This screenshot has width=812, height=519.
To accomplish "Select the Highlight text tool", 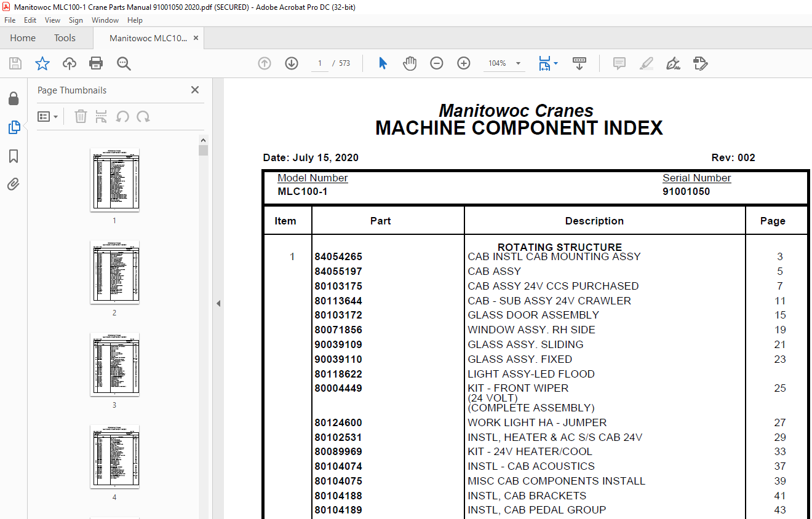I will [x=646, y=63].
